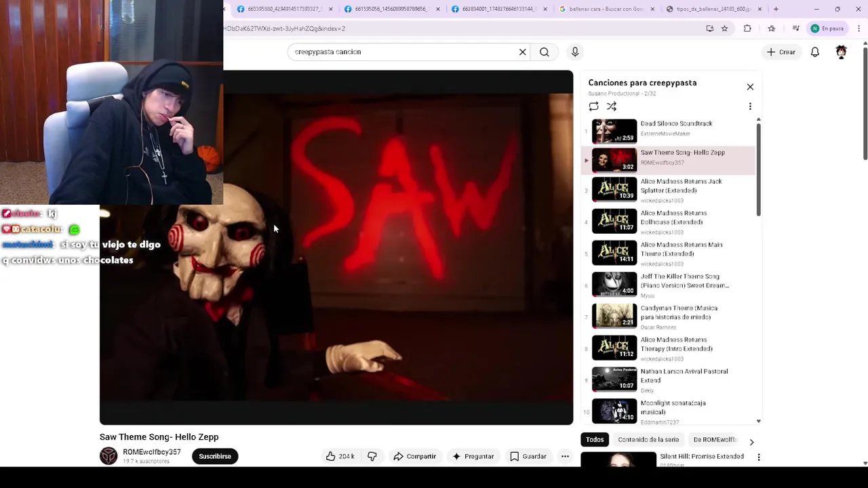This screenshot has width=868, height=488.
Task: Click the browser address bar URL
Action: pos(285,28)
